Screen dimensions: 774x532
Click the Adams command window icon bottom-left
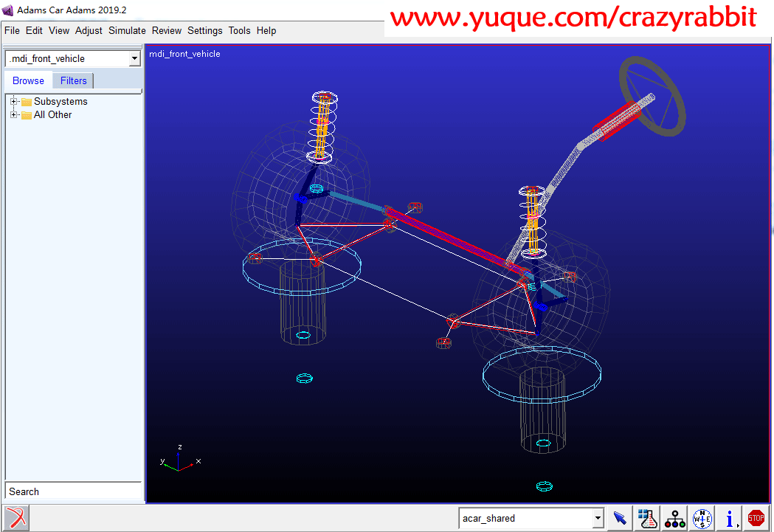tap(15, 517)
